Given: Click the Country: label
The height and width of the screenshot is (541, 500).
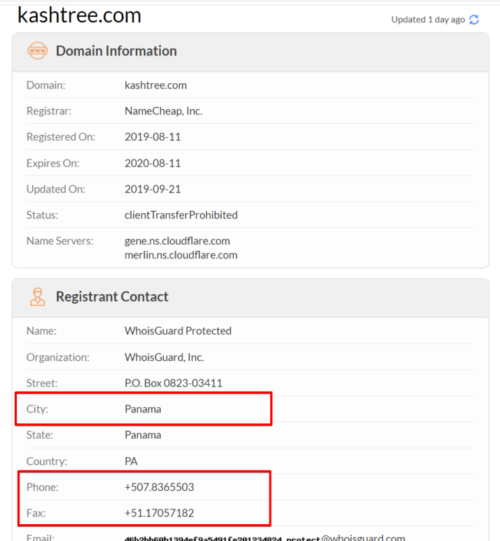Looking at the screenshot, I should point(47,461).
